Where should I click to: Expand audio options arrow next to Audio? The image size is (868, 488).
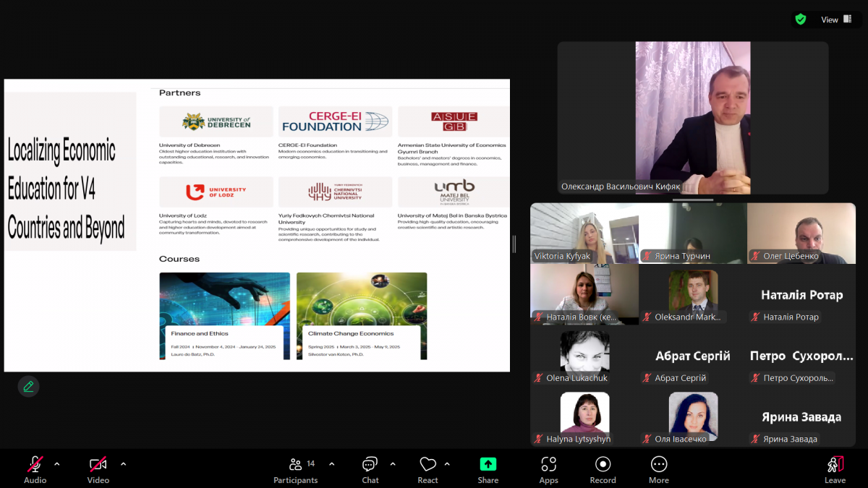(x=57, y=464)
